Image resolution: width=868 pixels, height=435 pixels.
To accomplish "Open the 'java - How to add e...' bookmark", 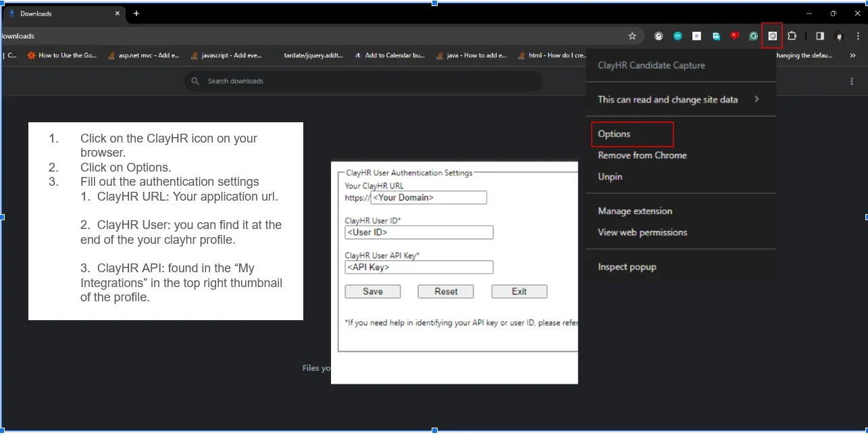I will click(472, 55).
